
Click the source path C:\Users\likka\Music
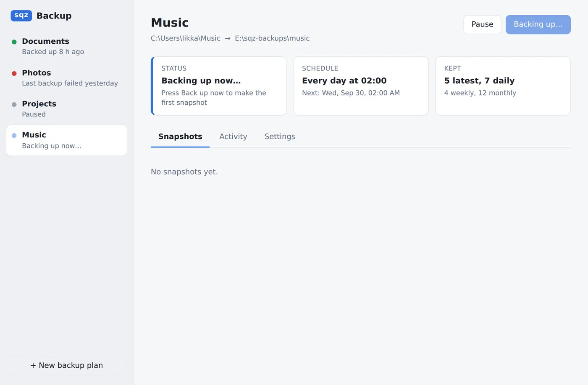(x=185, y=38)
